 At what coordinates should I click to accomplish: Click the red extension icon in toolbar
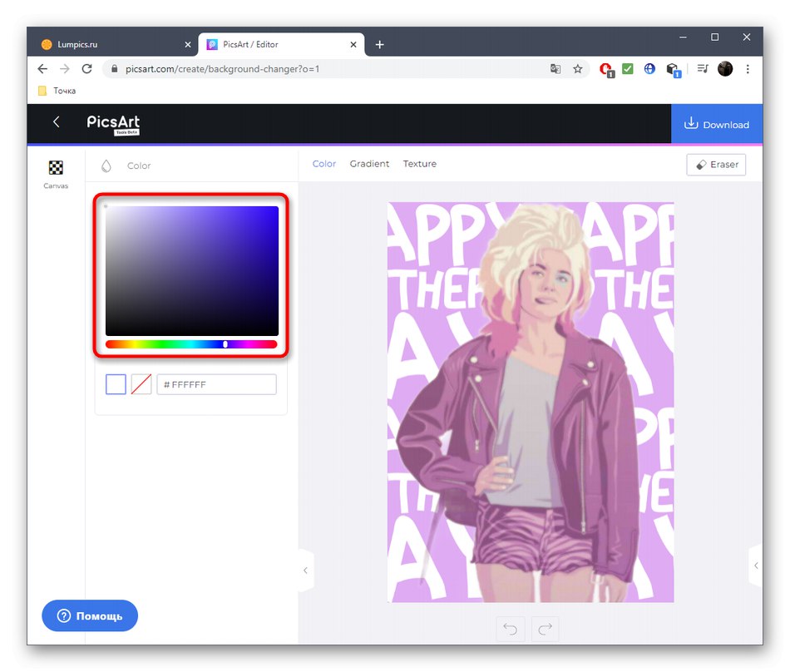[606, 70]
